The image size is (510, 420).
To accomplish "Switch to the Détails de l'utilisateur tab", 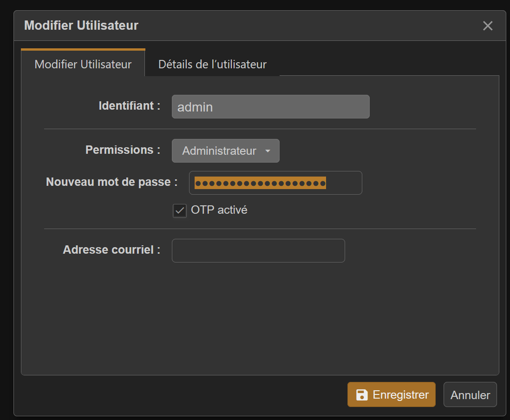I will tap(212, 64).
